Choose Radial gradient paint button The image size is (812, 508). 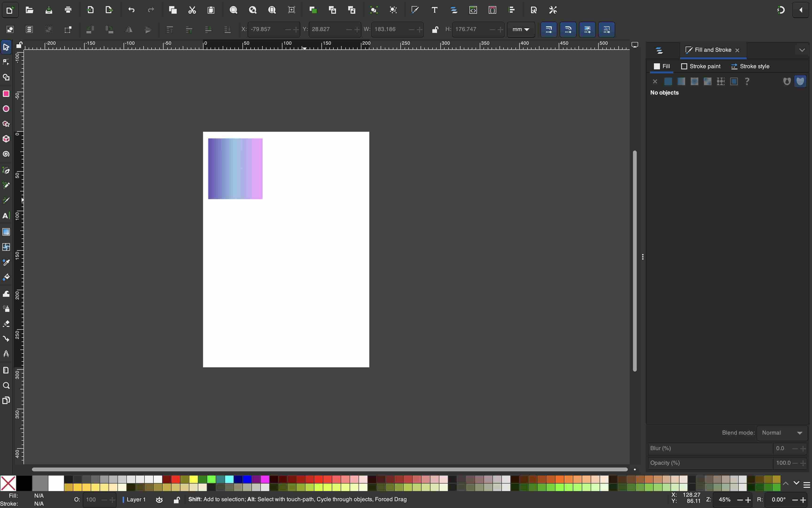pos(694,81)
